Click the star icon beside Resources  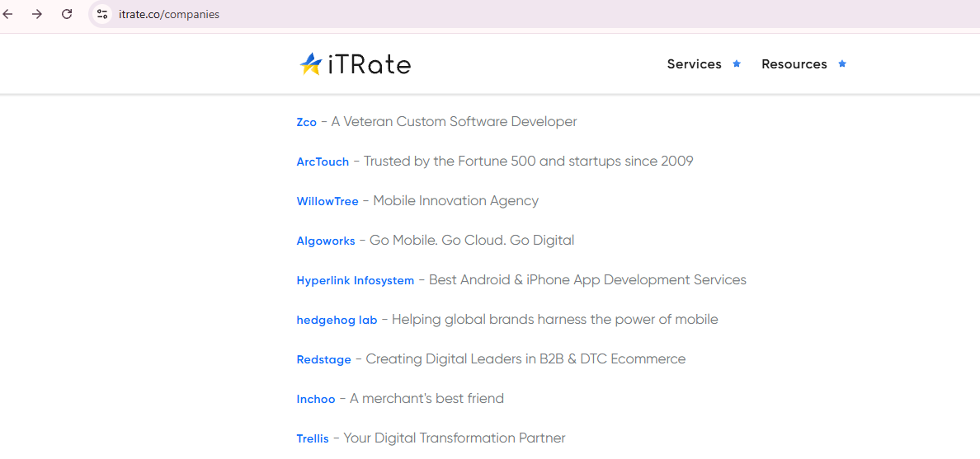click(842, 64)
